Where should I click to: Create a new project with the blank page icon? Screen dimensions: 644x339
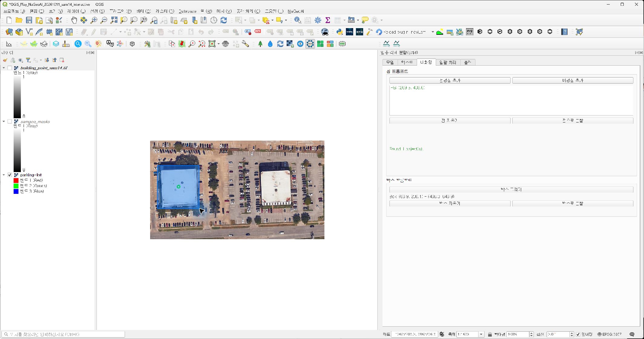coord(9,20)
